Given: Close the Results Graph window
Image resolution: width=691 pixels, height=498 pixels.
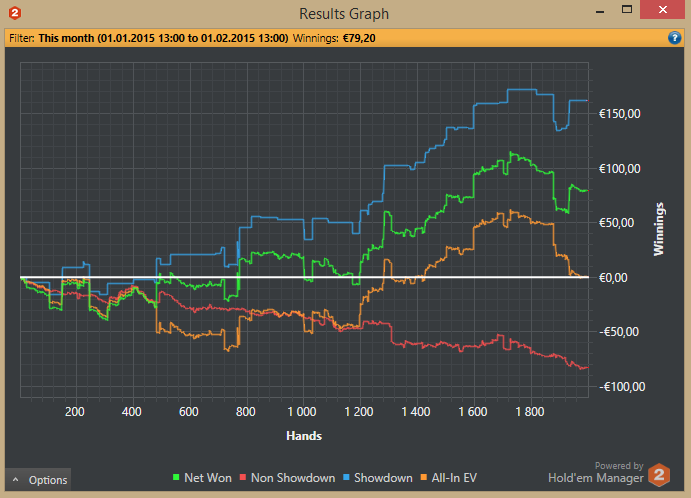Looking at the screenshot, I should pos(662,9).
